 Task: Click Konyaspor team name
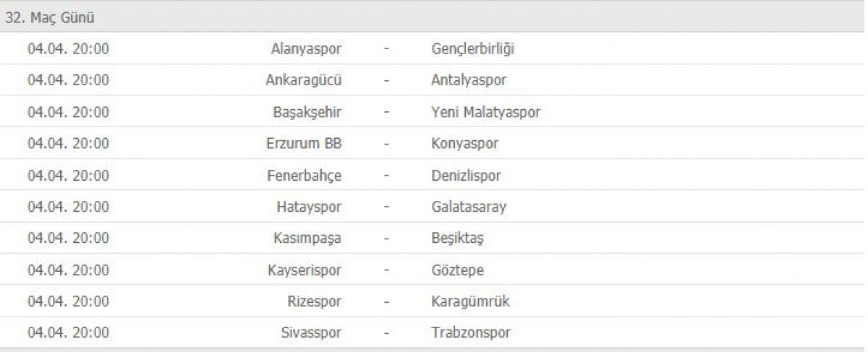click(x=464, y=143)
